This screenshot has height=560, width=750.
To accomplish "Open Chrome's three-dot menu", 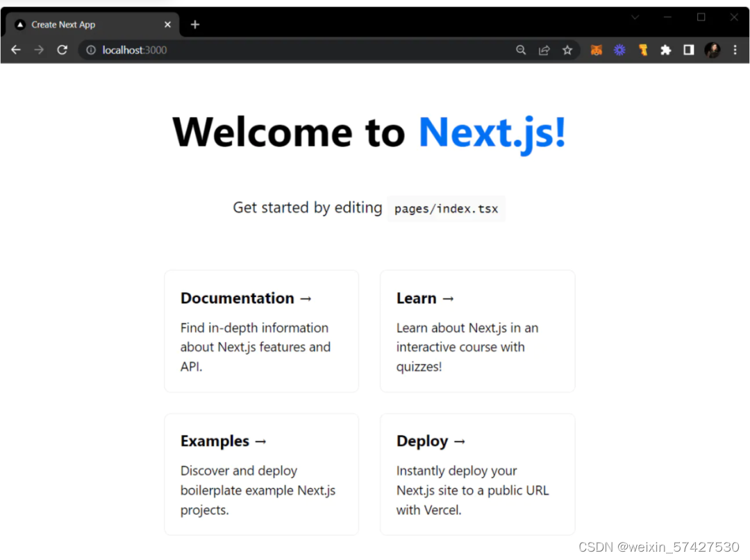I will click(735, 50).
